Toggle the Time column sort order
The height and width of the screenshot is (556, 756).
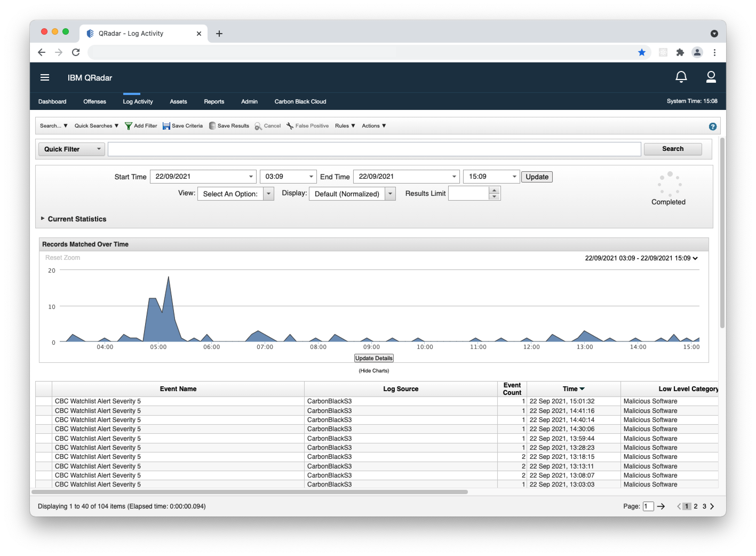(x=573, y=388)
